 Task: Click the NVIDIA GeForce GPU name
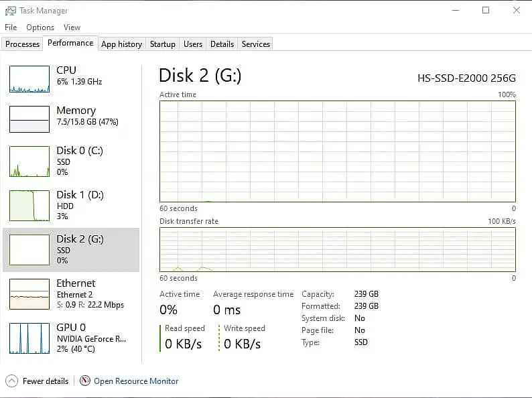point(91,339)
